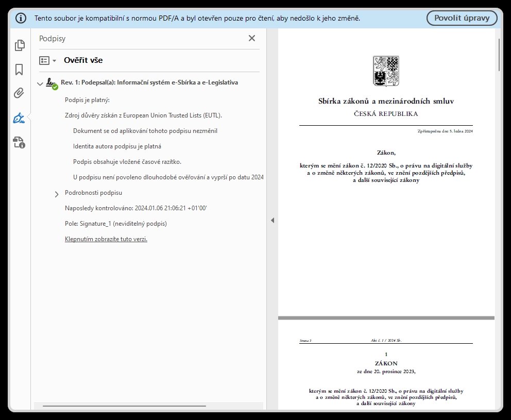This screenshot has width=511, height=420.
Task: Click the horizontal scrollbar in signatures panel
Action: [x=124, y=406]
